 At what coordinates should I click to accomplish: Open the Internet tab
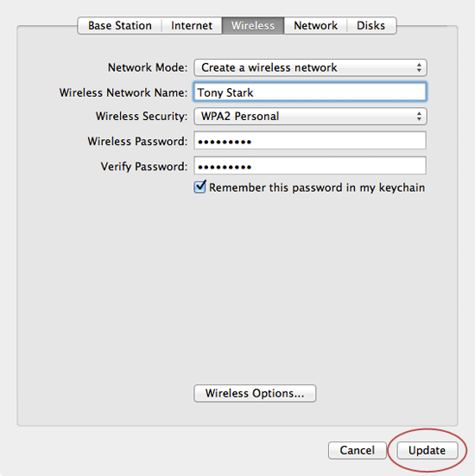pyautogui.click(x=192, y=26)
